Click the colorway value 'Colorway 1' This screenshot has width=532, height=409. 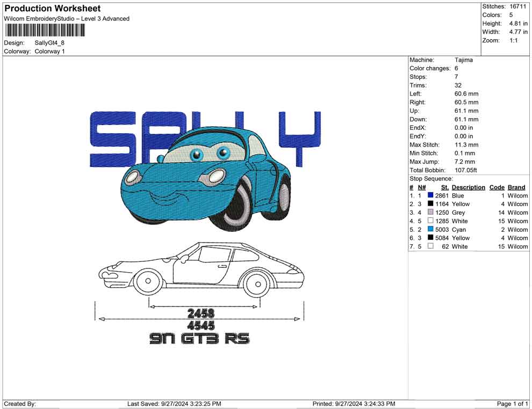(x=49, y=51)
